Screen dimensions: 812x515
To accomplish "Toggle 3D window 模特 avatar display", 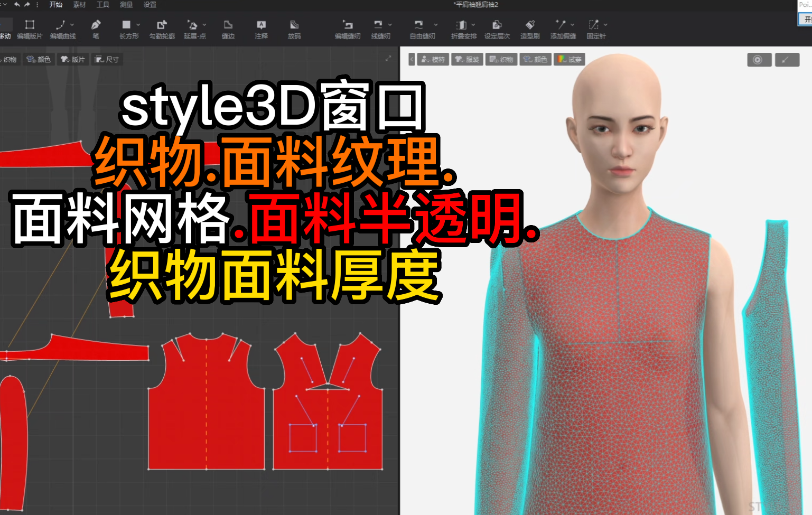I will 433,59.
